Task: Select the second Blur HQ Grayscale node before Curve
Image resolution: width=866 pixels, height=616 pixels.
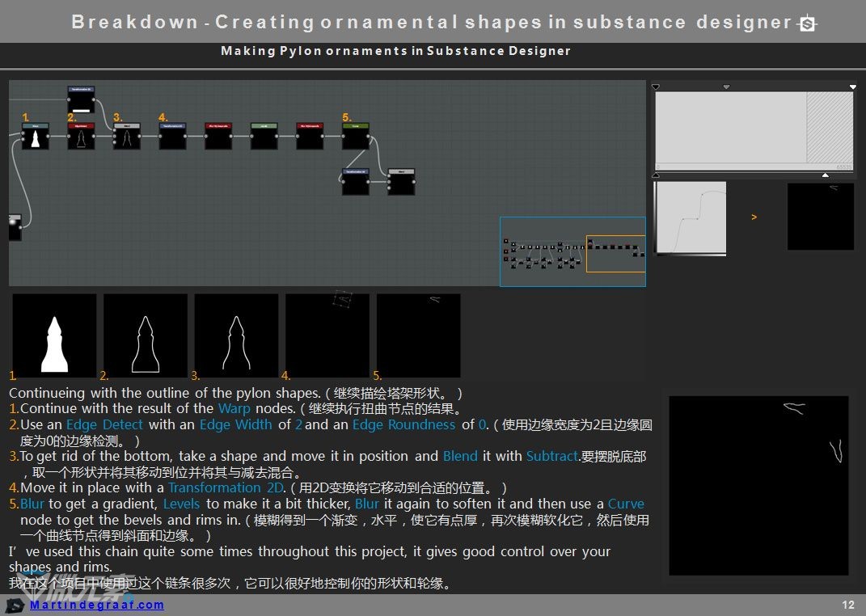Action: tap(310, 136)
